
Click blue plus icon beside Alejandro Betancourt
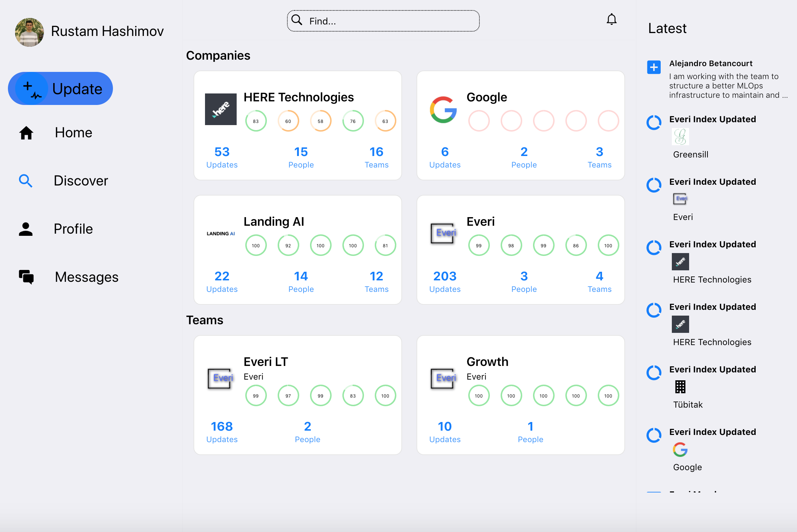click(x=654, y=67)
